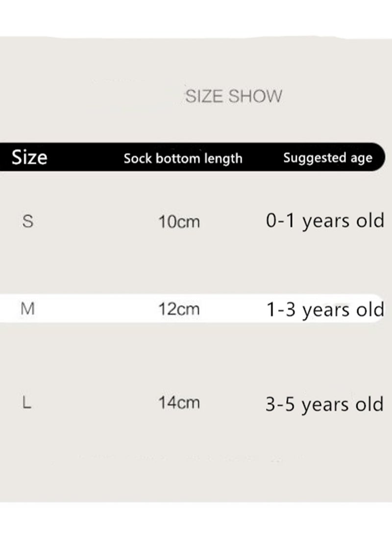The width and height of the screenshot is (392, 534).
Task: Click the SIZE SHOW title text
Action: (x=234, y=96)
